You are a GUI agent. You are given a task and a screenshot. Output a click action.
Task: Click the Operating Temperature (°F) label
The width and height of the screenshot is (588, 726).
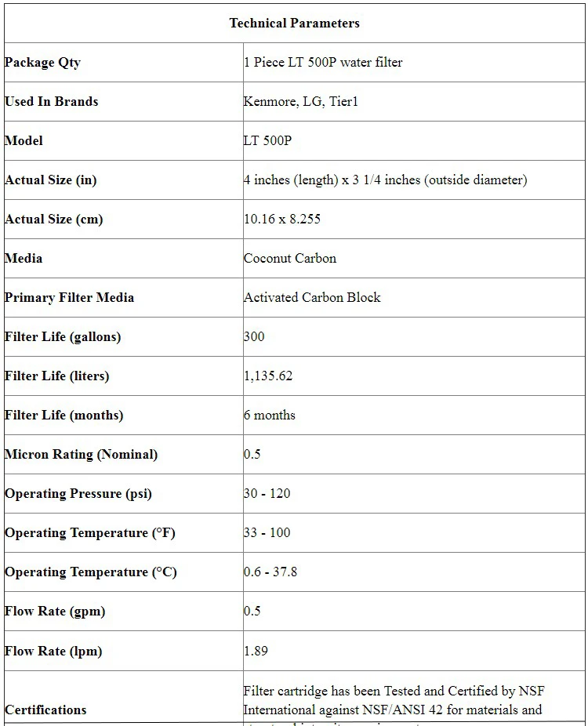(x=90, y=532)
